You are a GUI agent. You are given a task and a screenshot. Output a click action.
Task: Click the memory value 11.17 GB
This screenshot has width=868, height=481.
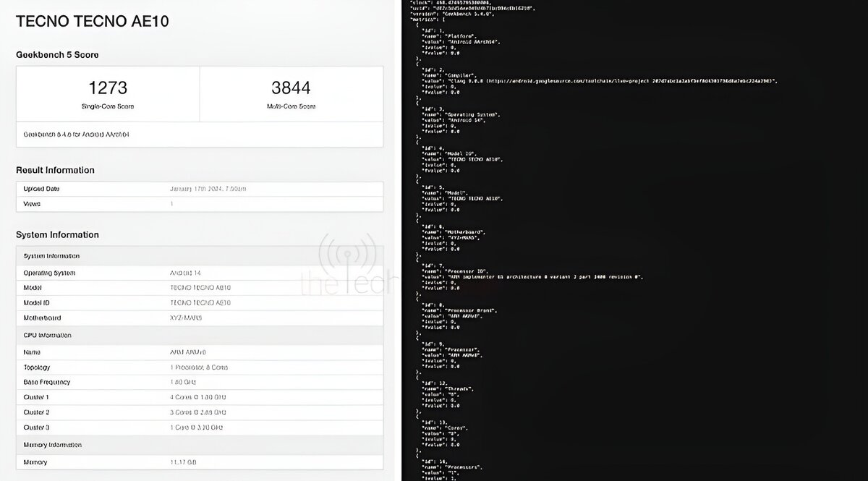[x=184, y=462]
